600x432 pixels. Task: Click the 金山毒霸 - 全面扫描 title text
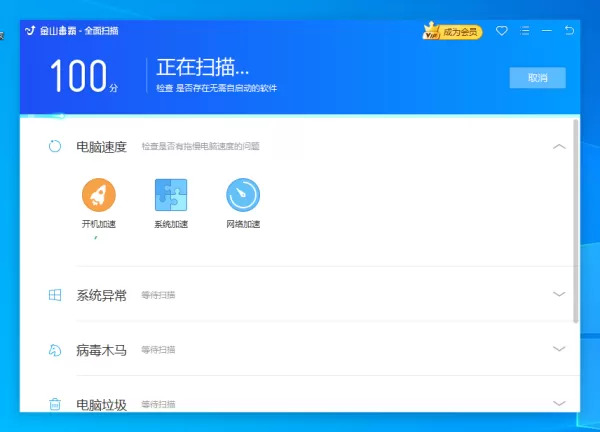coord(79,31)
